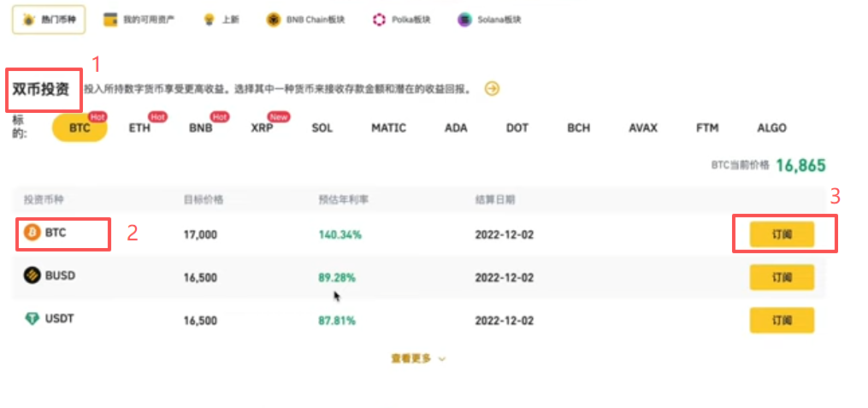Click the BUSD row target price 16,500
This screenshot has width=868, height=408.
200,277
